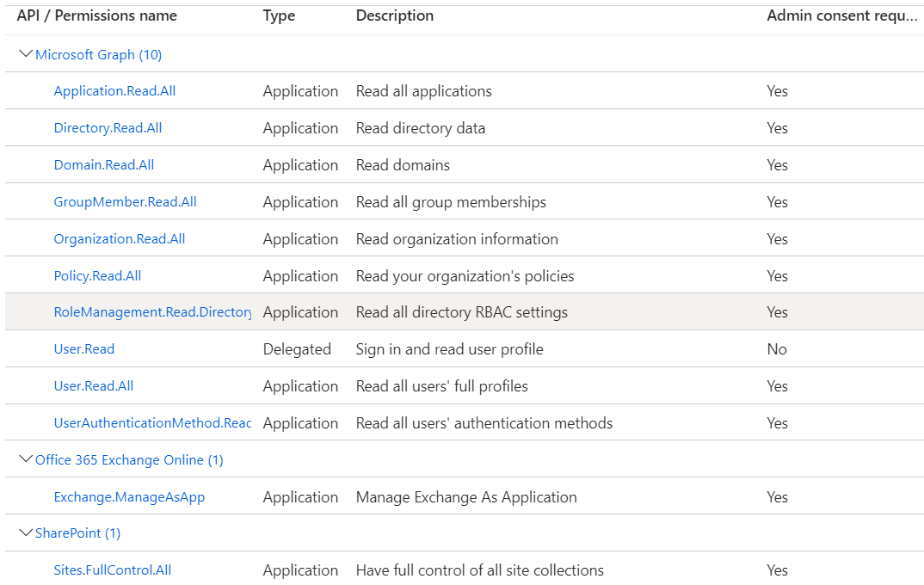Collapse the Microsoft Graph permissions group
Screen dimensions: 924x585
[x=25, y=52]
